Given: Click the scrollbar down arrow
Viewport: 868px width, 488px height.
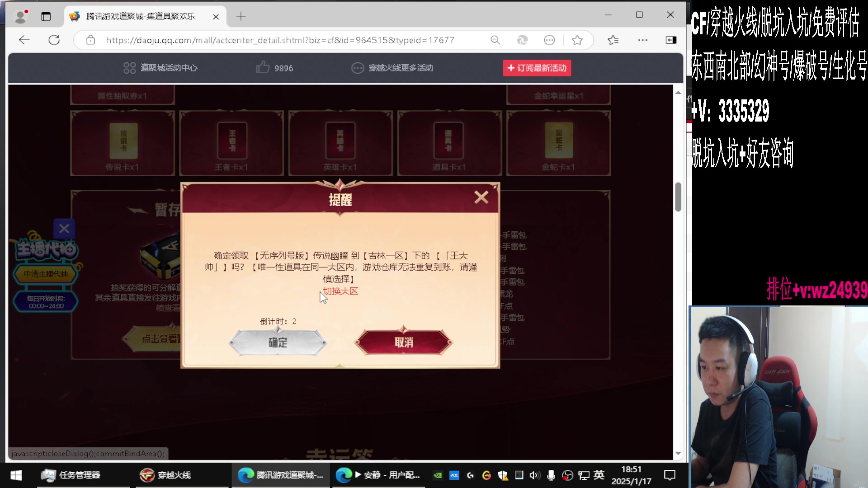Looking at the screenshot, I should [x=678, y=453].
